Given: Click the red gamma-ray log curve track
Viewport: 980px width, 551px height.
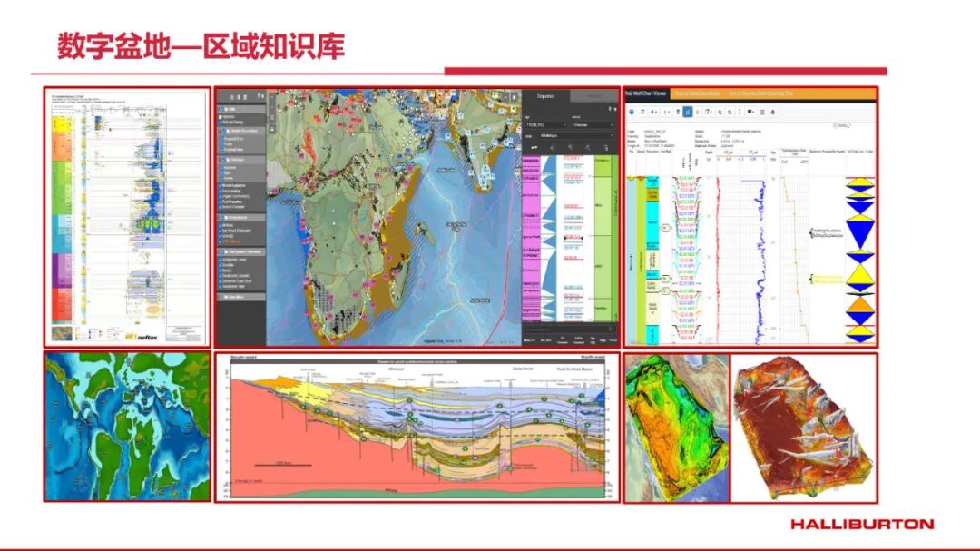Looking at the screenshot, I should pyautogui.click(x=718, y=260).
